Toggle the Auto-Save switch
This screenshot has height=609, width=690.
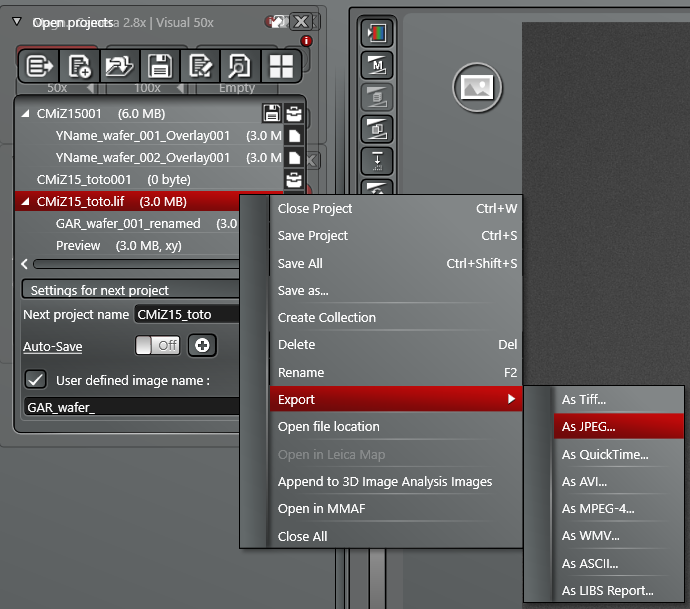(156, 346)
